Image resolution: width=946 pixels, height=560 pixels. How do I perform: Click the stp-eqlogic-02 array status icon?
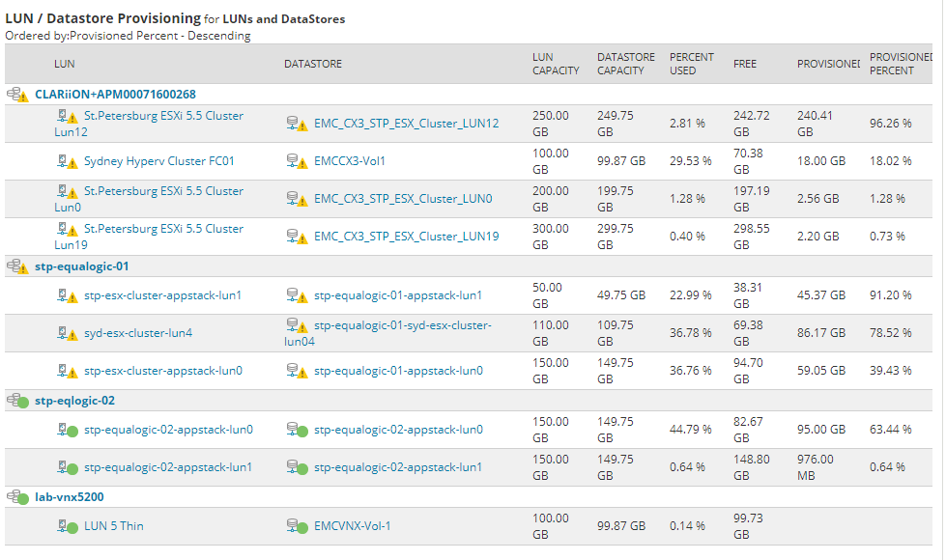pyautogui.click(x=17, y=401)
